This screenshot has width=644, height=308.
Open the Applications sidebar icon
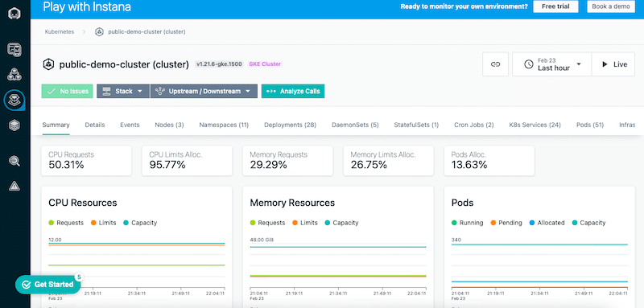point(14,75)
